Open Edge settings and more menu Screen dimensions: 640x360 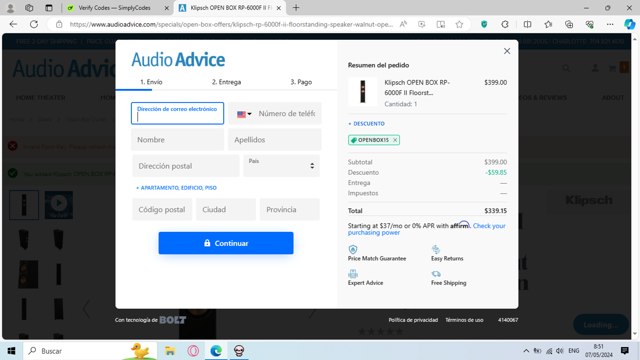click(x=610, y=24)
